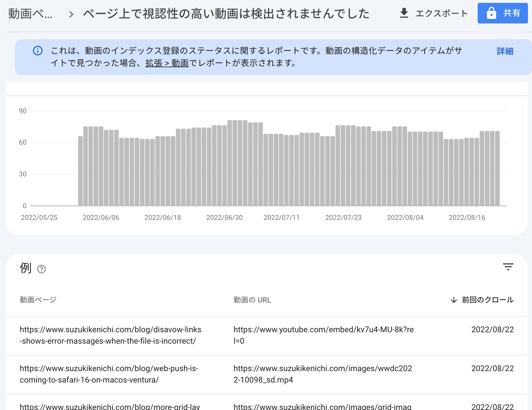532x410 pixels.
Task: Click the sort arrow beside 前回のクロール
Action: tap(454, 300)
